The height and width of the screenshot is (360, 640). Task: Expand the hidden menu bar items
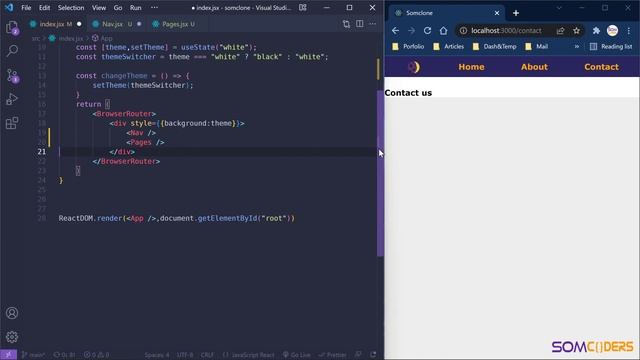coord(154,8)
